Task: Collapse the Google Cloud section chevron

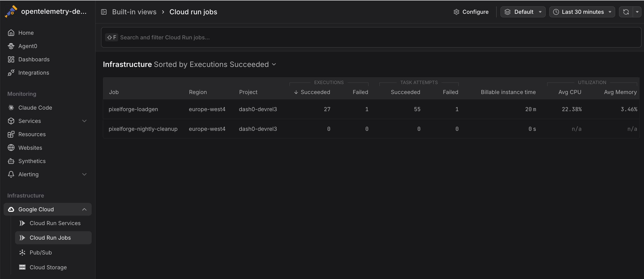Action: point(84,209)
